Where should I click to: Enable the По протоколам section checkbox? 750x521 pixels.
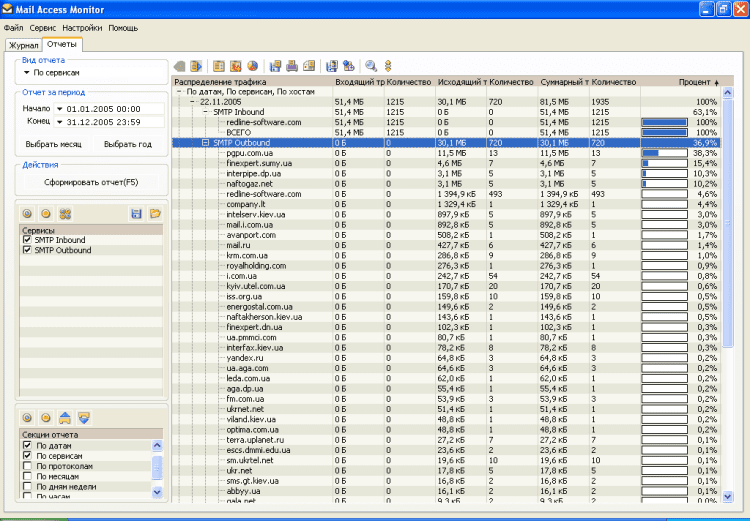point(28,466)
